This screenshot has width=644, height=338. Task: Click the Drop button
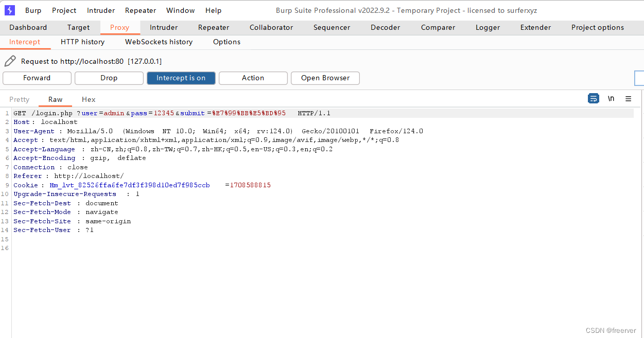109,78
